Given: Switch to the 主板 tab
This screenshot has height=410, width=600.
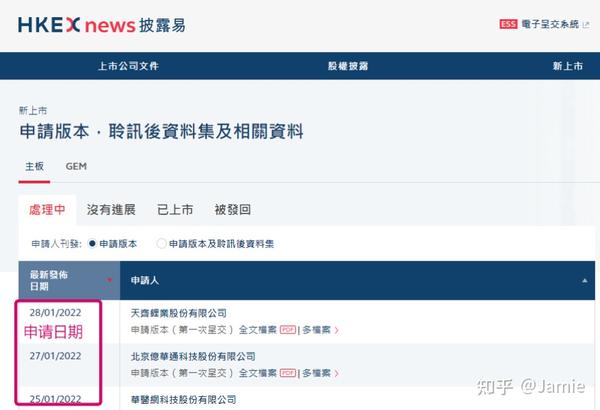Looking at the screenshot, I should click(34, 167).
